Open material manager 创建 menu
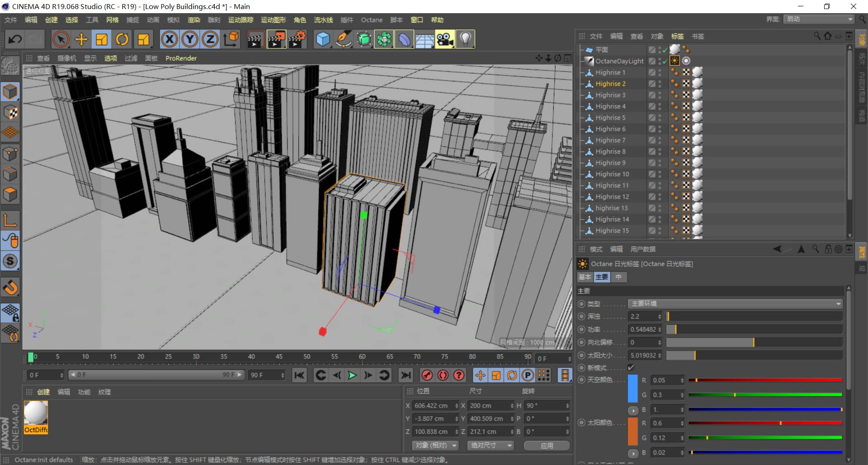This screenshot has width=868, height=465. 43,392
